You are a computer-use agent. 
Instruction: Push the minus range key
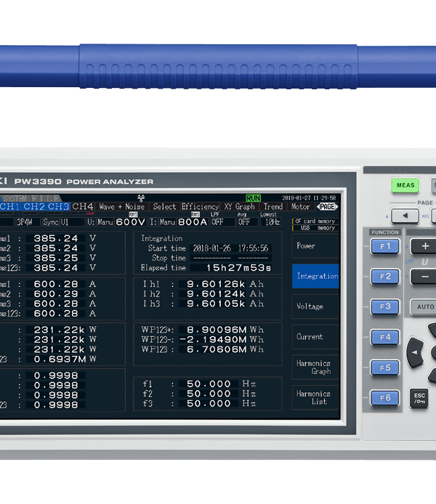424,277
